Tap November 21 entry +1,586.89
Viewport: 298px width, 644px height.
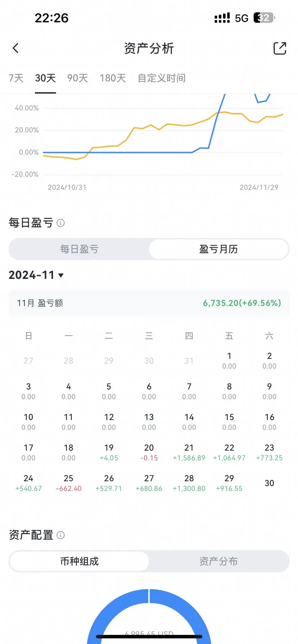coord(189,452)
